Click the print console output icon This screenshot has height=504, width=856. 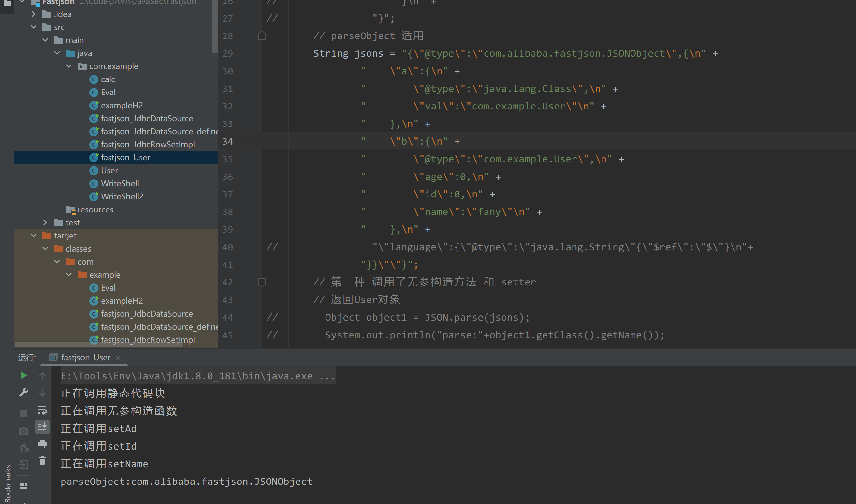click(x=42, y=444)
